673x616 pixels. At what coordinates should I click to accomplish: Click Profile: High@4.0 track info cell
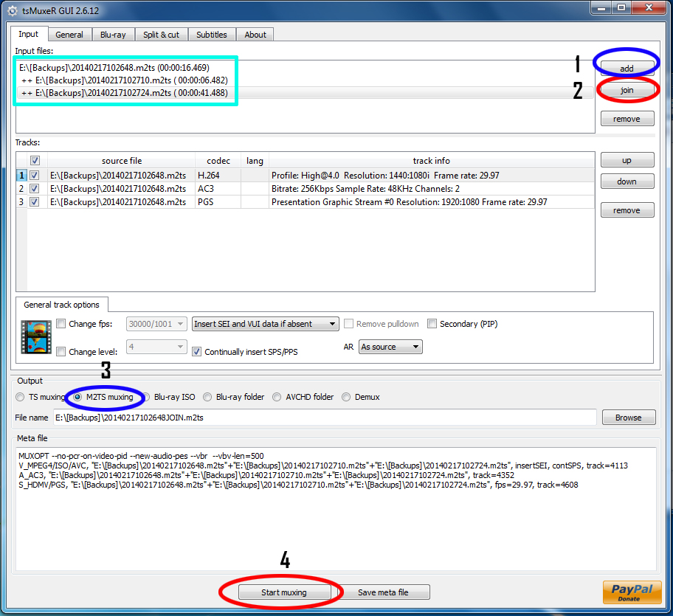pyautogui.click(x=432, y=176)
